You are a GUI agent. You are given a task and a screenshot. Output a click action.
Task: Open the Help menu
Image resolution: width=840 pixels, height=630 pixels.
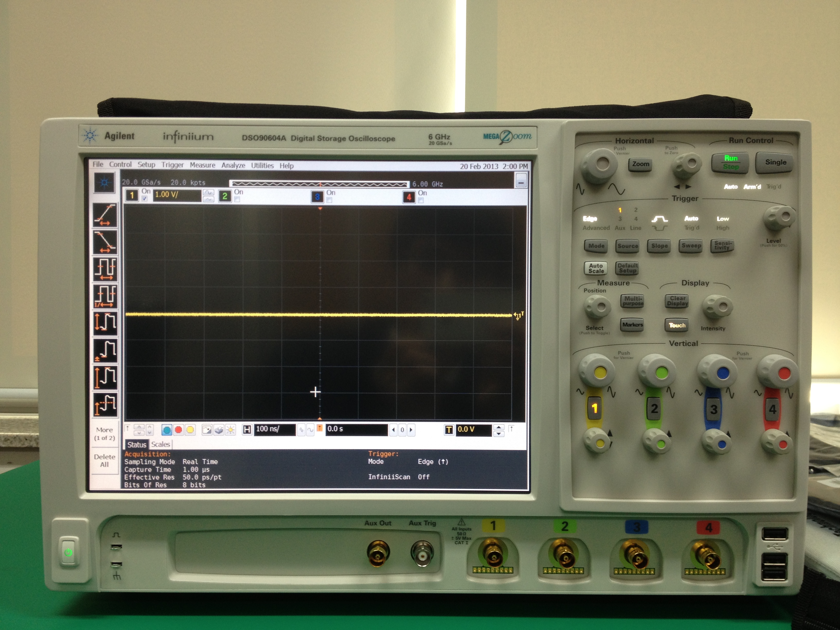coord(286,166)
